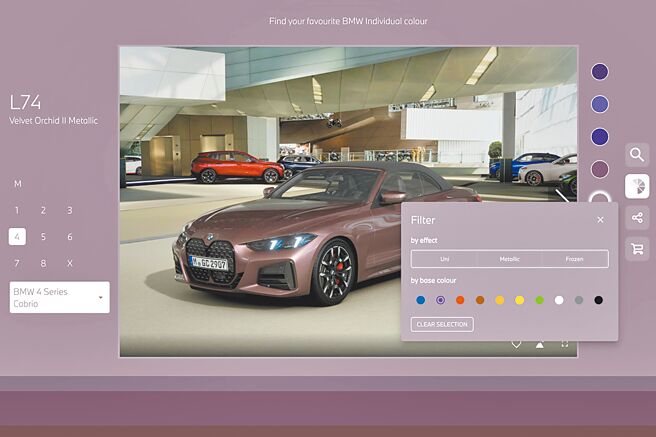Select the 5 series model
Viewport: 656px width, 437px height.
point(44,237)
